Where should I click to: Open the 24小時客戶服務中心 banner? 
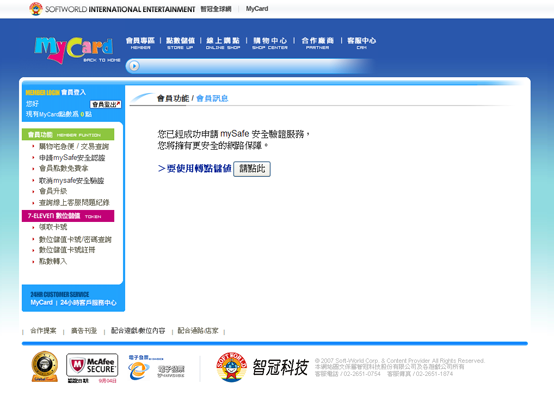73,298
